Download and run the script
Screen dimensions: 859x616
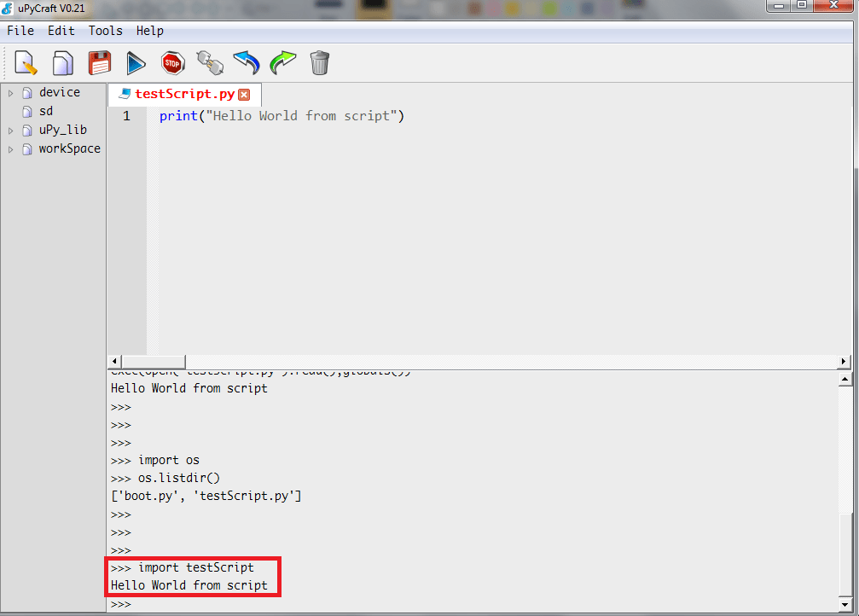click(x=136, y=62)
